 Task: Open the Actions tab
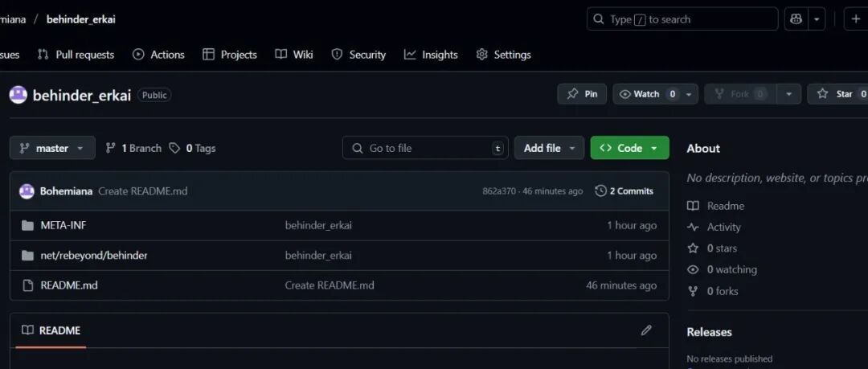[158, 55]
